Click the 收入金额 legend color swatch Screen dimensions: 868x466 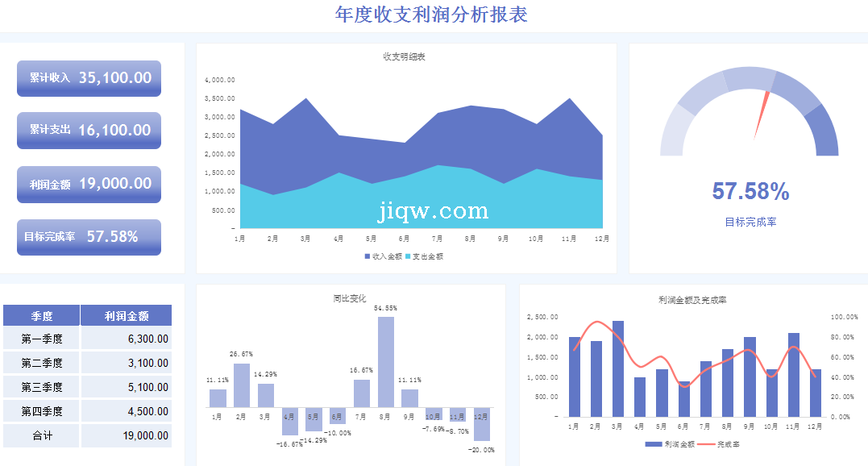point(367,256)
